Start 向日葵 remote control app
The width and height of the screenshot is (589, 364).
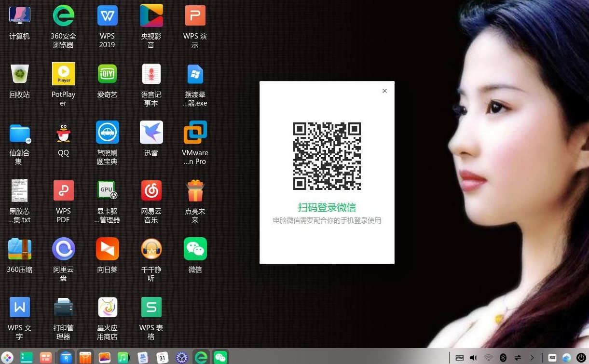click(107, 249)
